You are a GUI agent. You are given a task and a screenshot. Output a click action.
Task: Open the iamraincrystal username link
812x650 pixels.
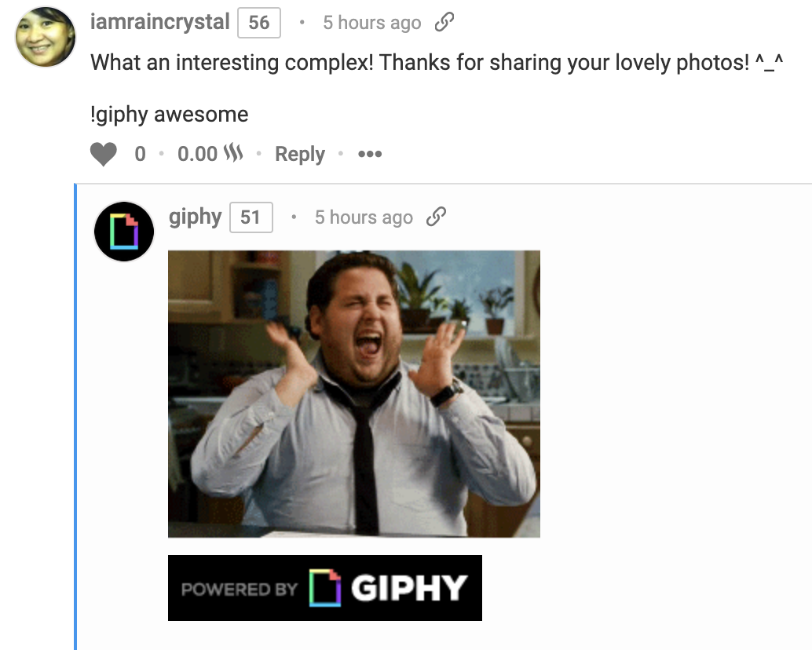tap(159, 22)
